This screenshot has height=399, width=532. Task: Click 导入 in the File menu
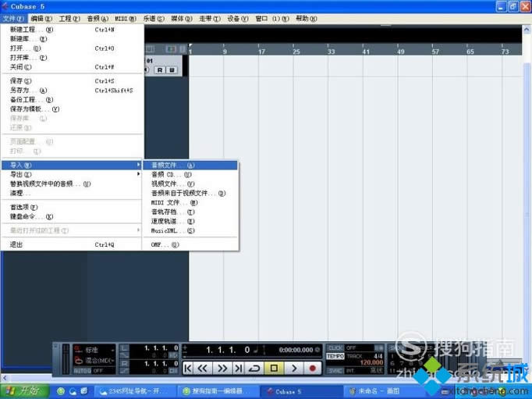pos(71,165)
